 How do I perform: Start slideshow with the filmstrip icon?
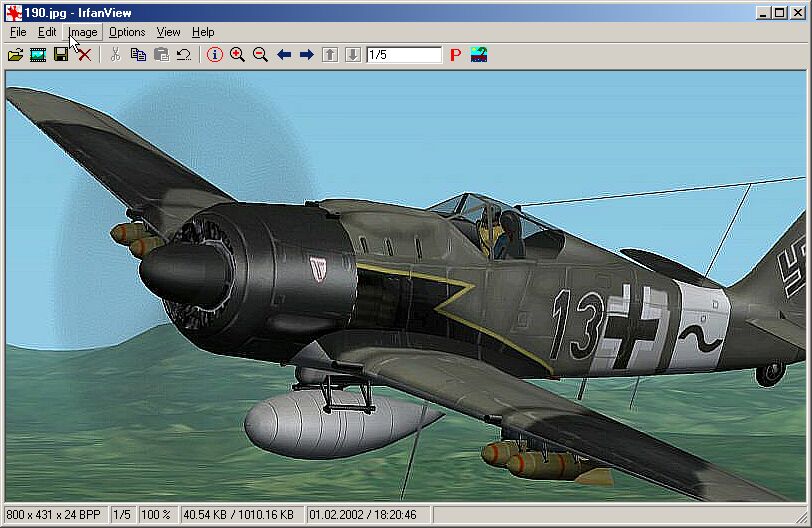(38, 54)
